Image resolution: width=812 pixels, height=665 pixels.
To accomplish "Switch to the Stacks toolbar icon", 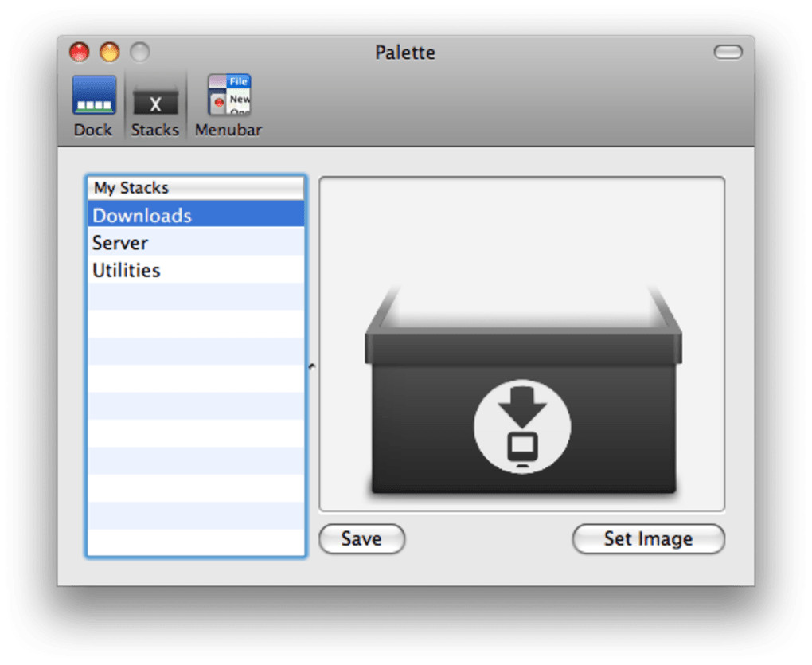I will pos(155,107).
